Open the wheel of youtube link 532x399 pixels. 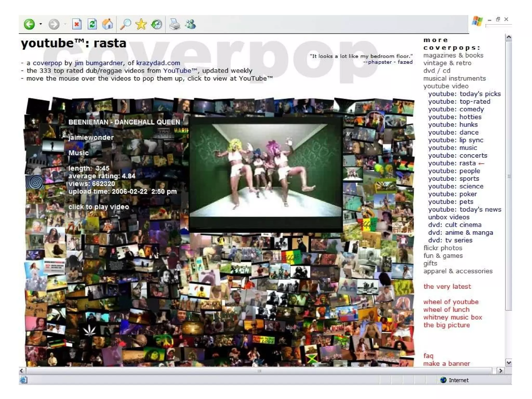click(451, 302)
